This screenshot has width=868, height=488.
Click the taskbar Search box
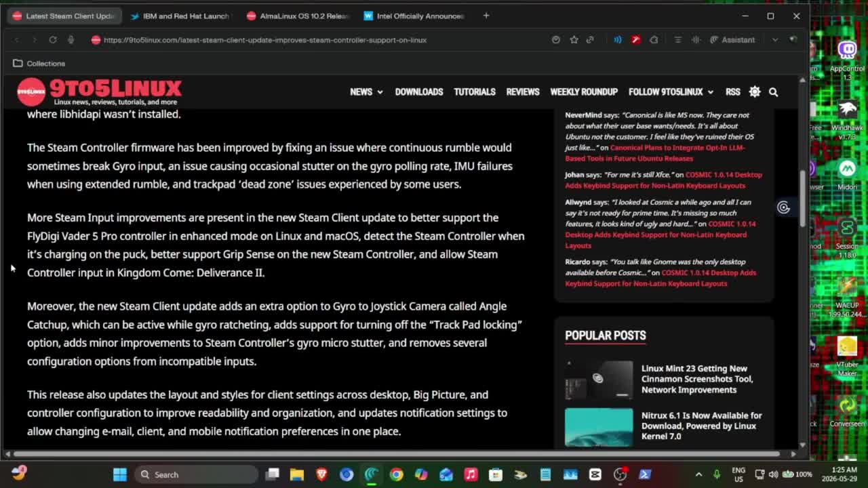click(x=197, y=474)
